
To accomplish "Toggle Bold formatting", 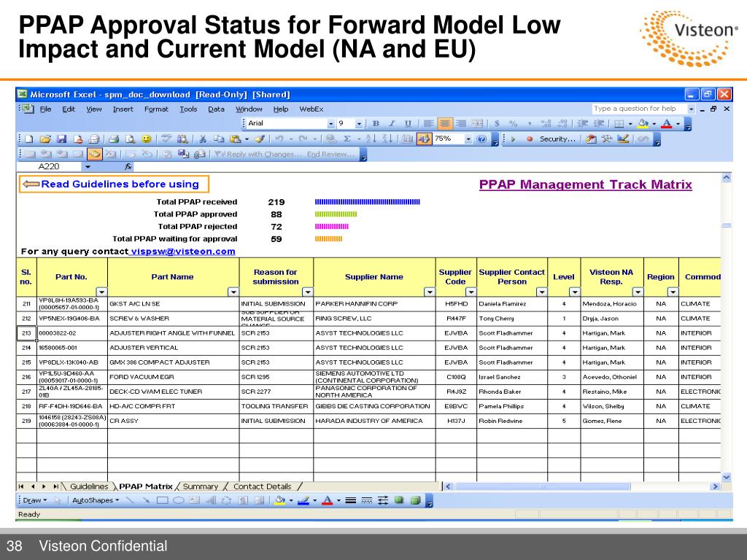I will (376, 124).
